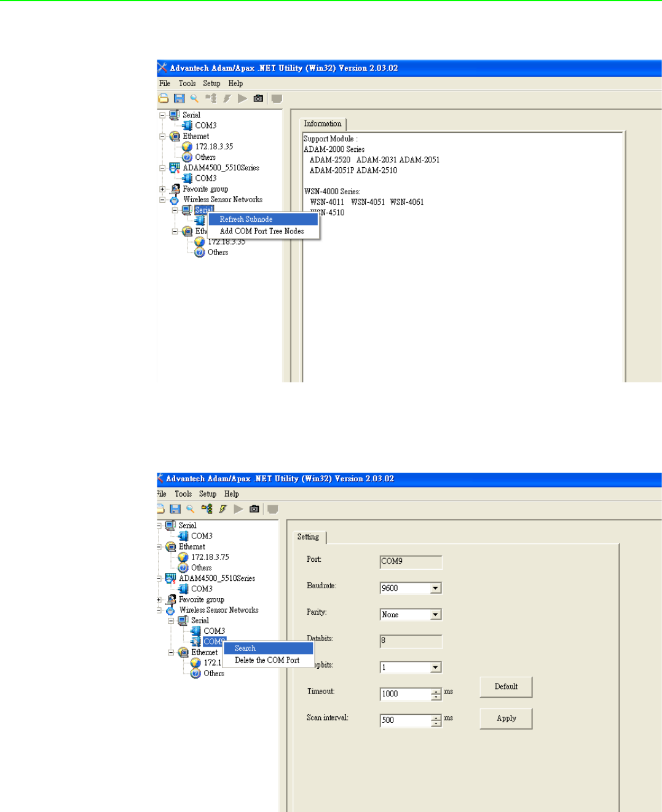Select COM3 under Wireless Sensor Networks, Setting window

[x=215, y=631]
